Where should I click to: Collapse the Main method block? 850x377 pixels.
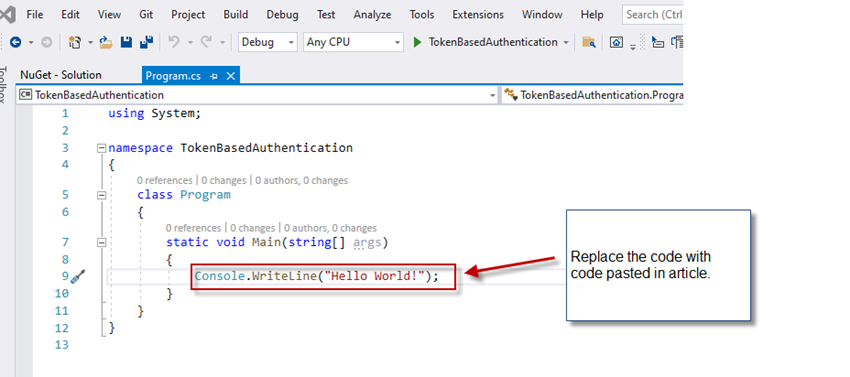point(101,243)
